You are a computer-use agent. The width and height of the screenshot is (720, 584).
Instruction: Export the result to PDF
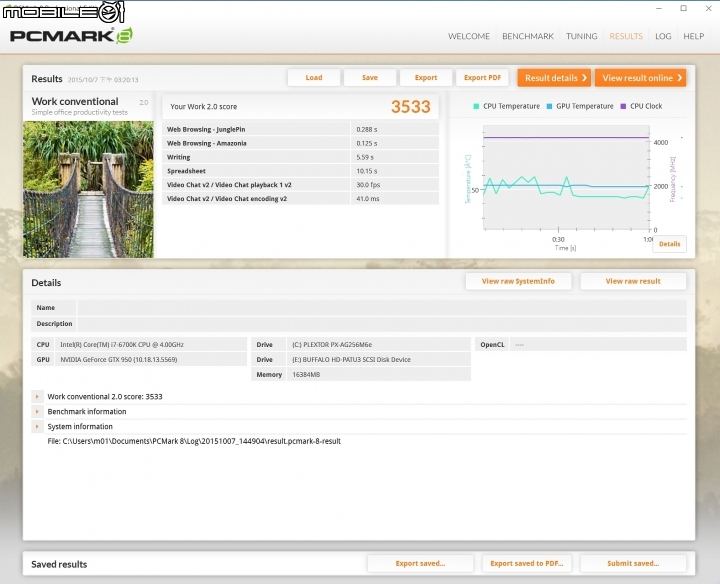(482, 78)
